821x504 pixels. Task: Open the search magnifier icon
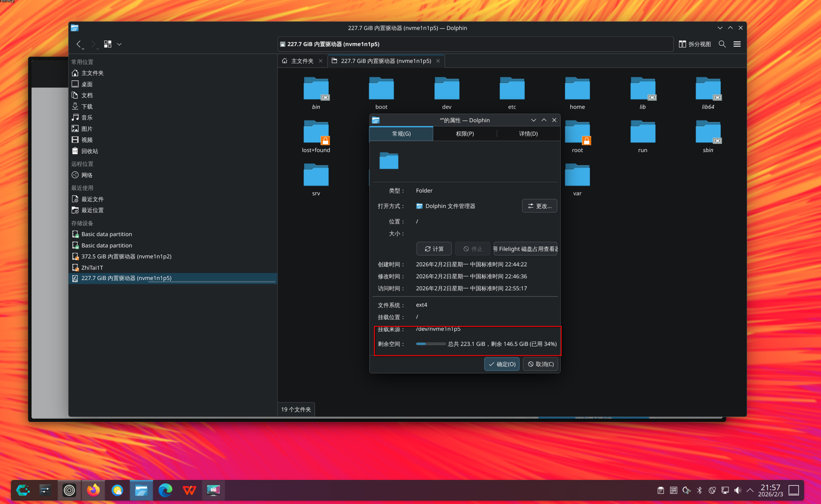point(722,44)
